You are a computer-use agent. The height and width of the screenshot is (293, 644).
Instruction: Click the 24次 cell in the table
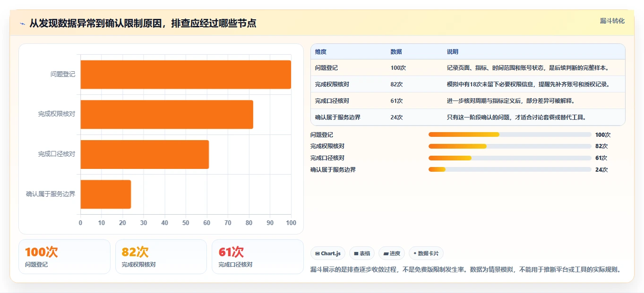(x=397, y=117)
